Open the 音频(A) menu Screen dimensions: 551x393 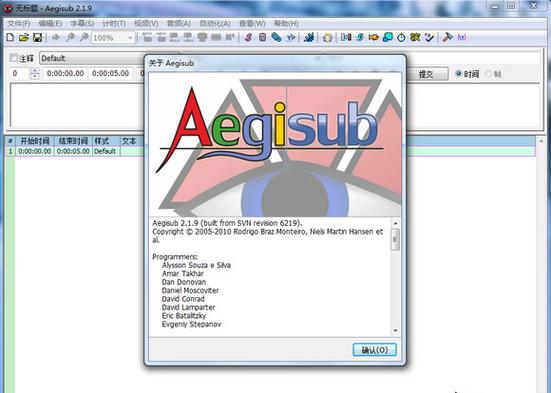179,24
